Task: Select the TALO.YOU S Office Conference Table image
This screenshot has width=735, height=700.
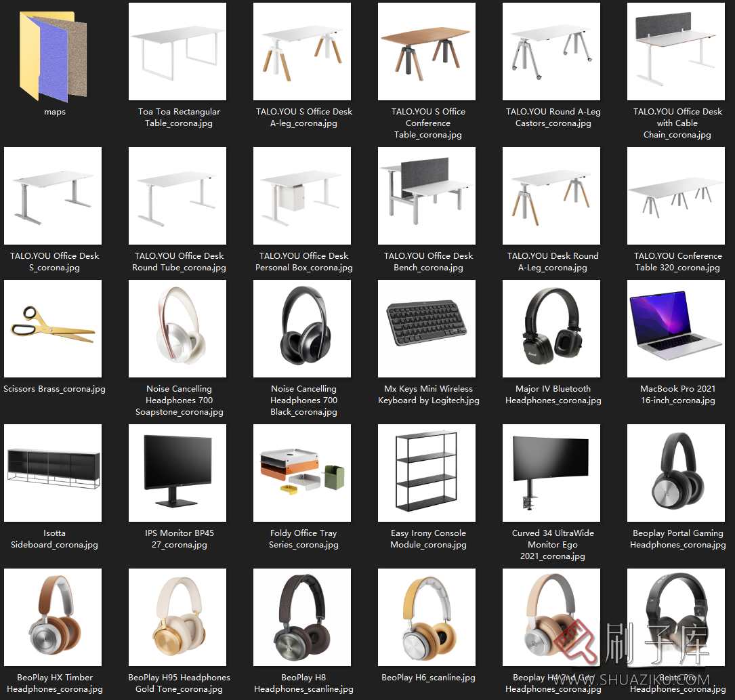Action: tap(427, 52)
